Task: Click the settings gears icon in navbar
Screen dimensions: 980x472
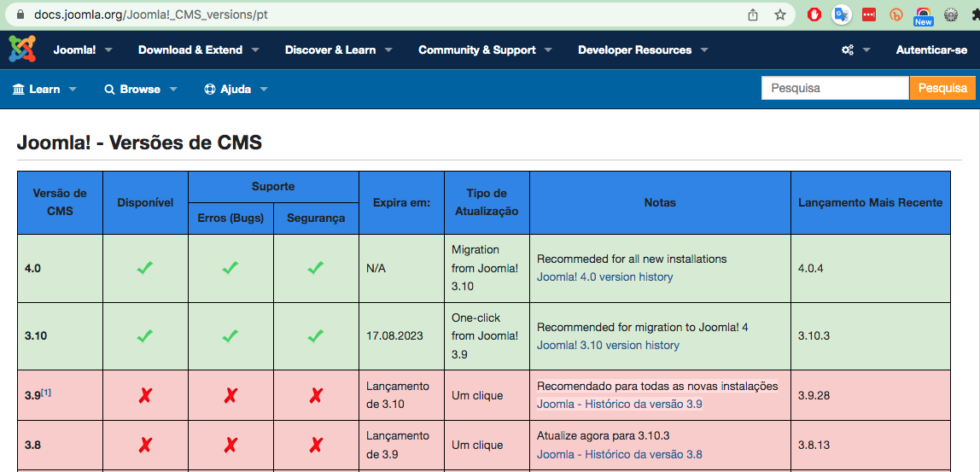Action: pyautogui.click(x=848, y=50)
